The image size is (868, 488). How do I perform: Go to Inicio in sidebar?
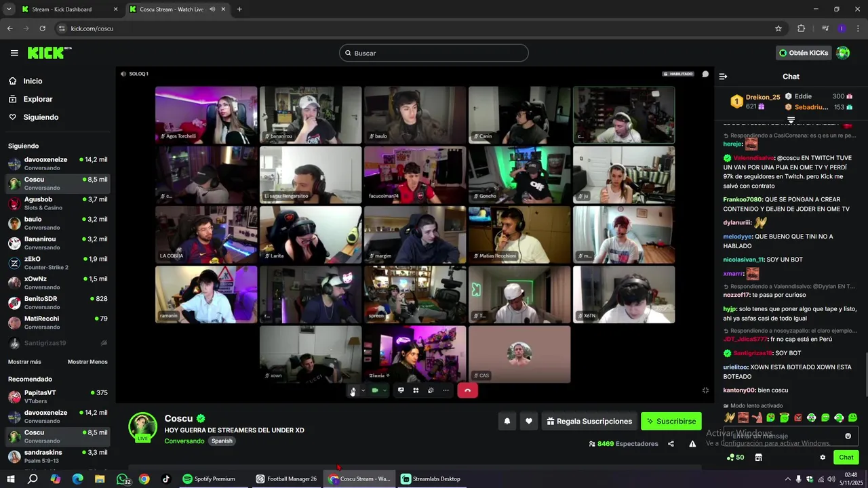[x=33, y=81]
